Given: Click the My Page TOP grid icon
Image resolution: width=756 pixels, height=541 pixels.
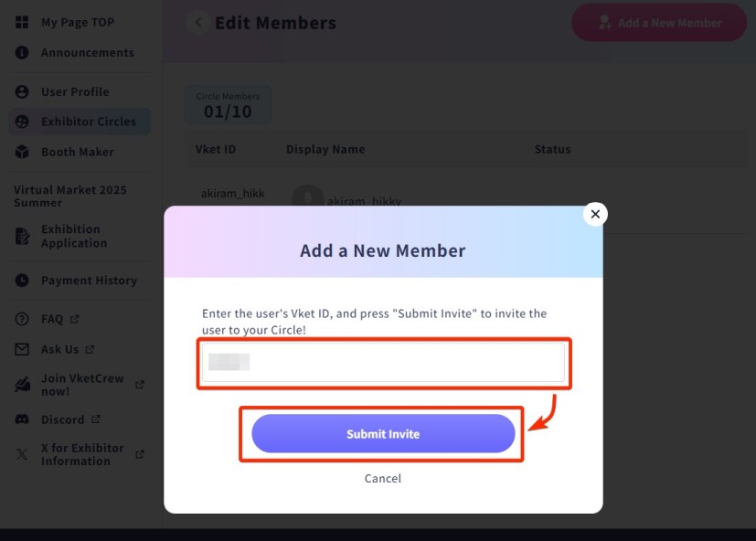Looking at the screenshot, I should click(23, 22).
